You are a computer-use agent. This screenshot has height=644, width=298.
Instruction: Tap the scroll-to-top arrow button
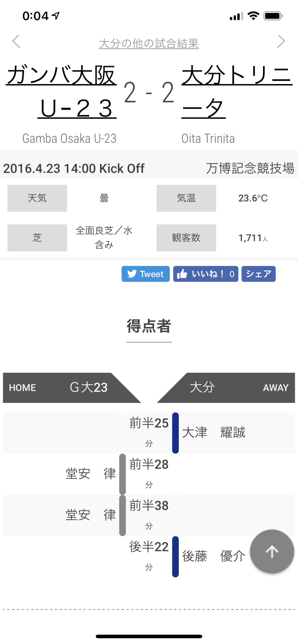coord(272,551)
